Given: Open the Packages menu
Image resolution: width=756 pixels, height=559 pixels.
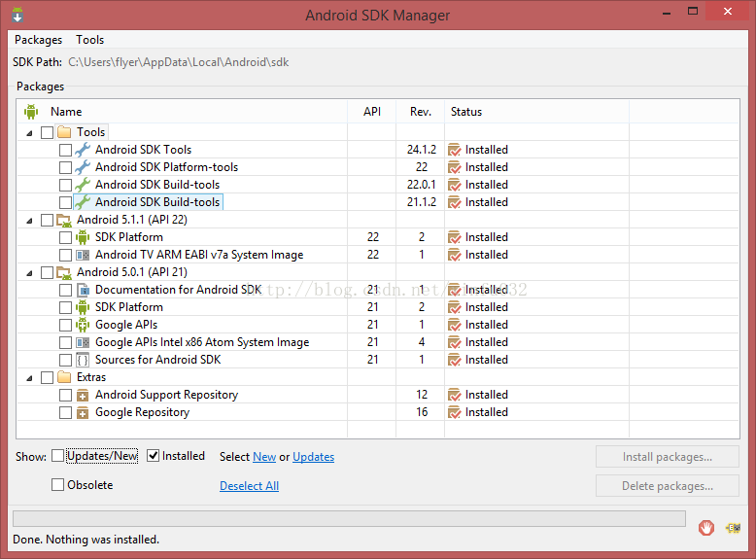Looking at the screenshot, I should [38, 40].
